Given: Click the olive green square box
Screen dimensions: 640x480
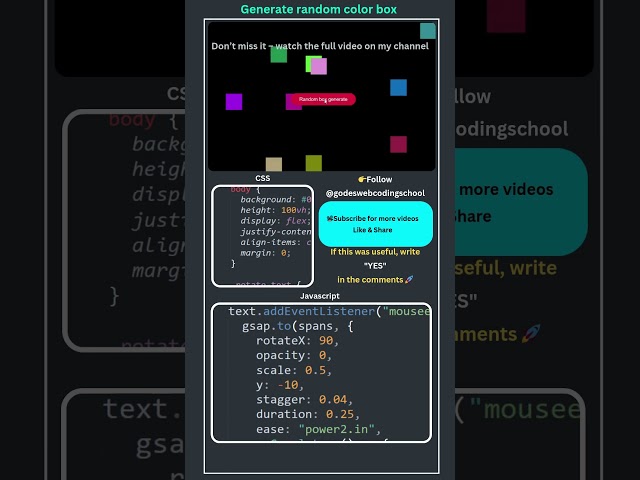Looking at the screenshot, I should pyautogui.click(x=314, y=163).
